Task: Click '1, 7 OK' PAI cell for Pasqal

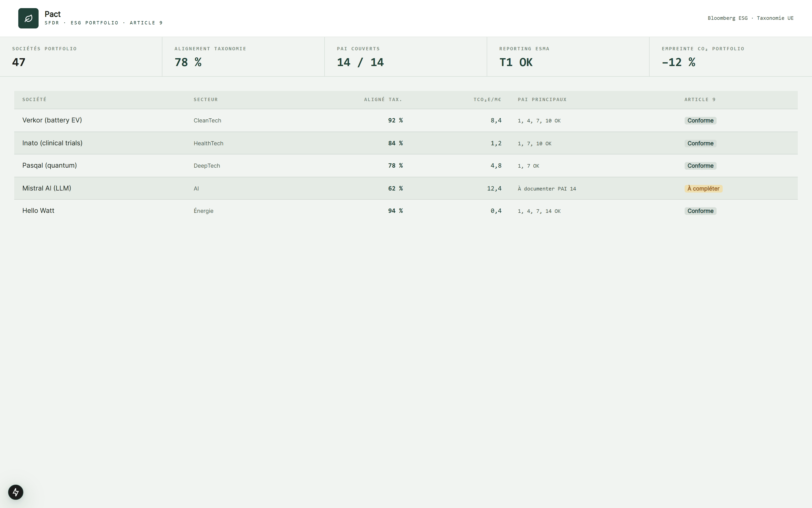Action: (529, 166)
